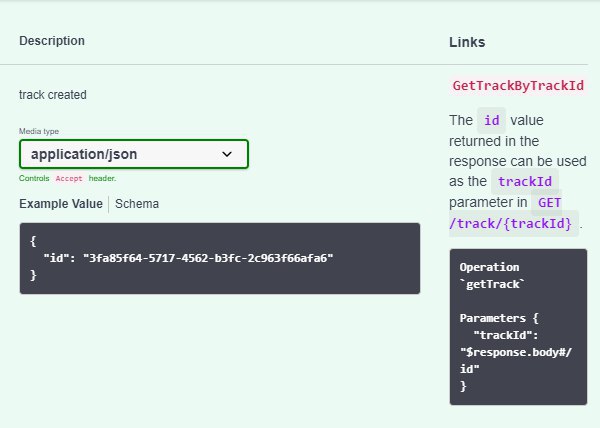Click the "trackId" inline code in Links
The height and width of the screenshot is (428, 600).
pyautogui.click(x=524, y=181)
